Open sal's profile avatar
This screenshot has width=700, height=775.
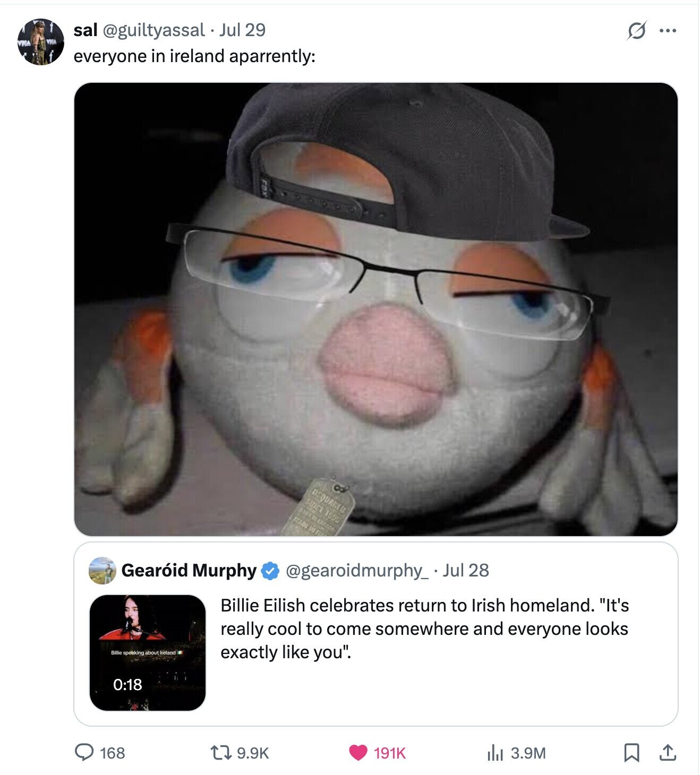41,42
